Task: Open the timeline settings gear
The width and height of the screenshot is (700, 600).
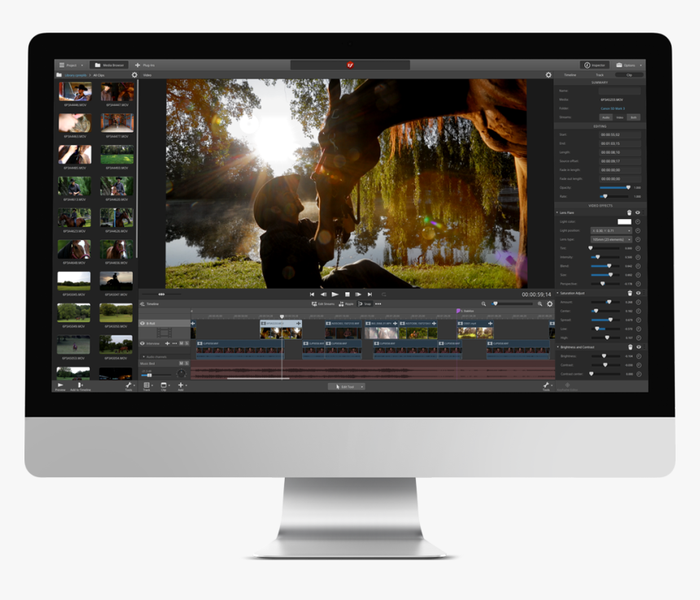Action: click(550, 304)
